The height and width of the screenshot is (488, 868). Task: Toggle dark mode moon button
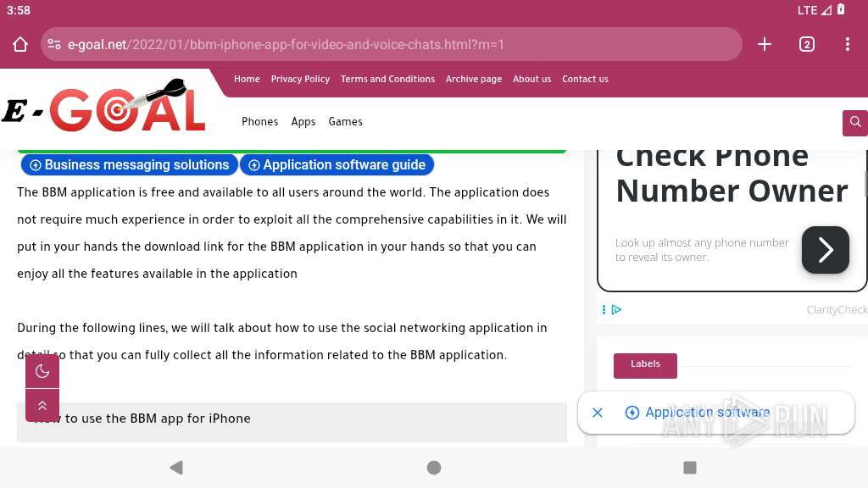click(x=42, y=371)
